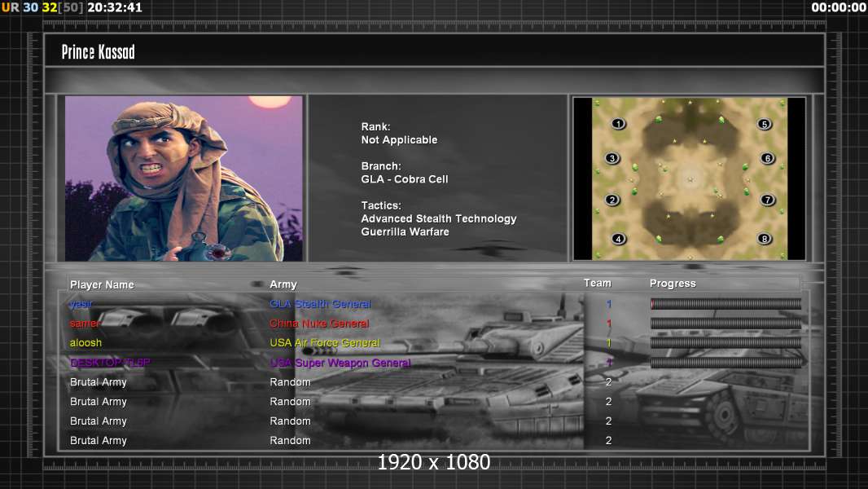868x489 pixels.
Task: Click Guerrilla Warfare tactic text
Action: point(406,232)
